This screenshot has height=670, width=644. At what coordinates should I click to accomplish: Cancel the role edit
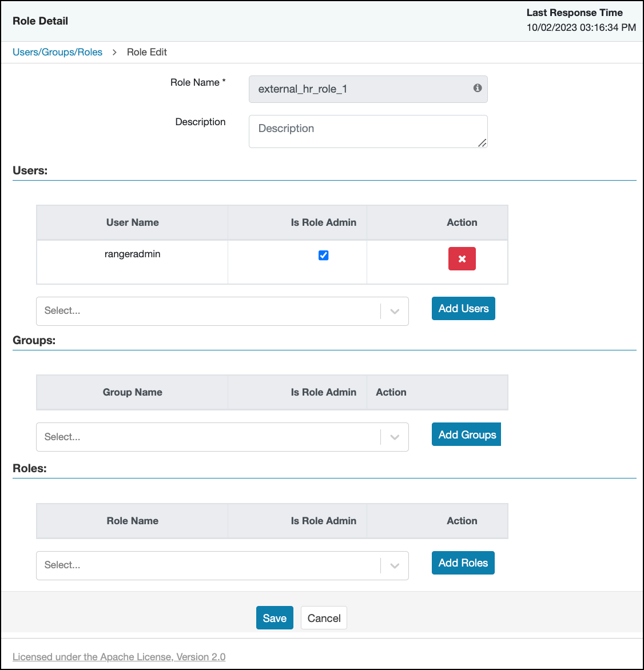(x=324, y=618)
